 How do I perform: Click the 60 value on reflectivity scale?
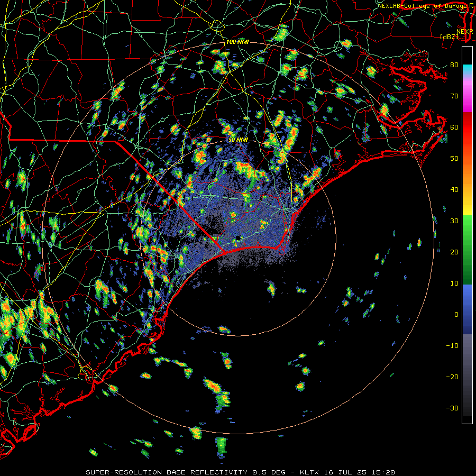point(454,127)
